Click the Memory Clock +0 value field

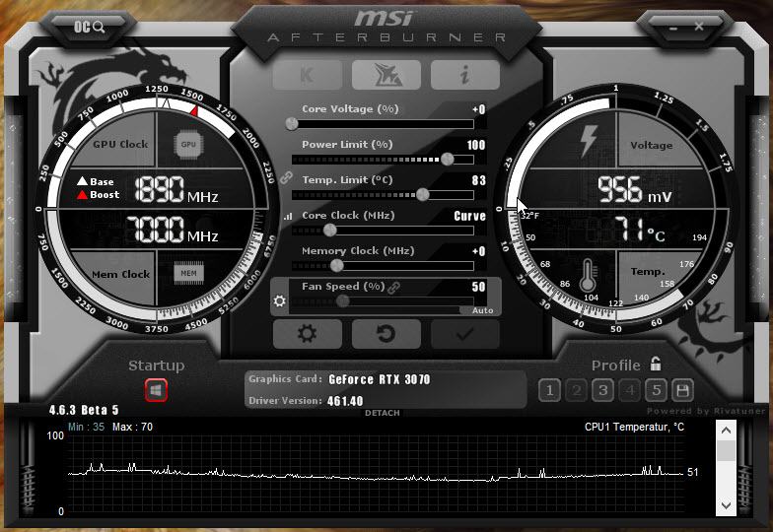[x=479, y=251]
